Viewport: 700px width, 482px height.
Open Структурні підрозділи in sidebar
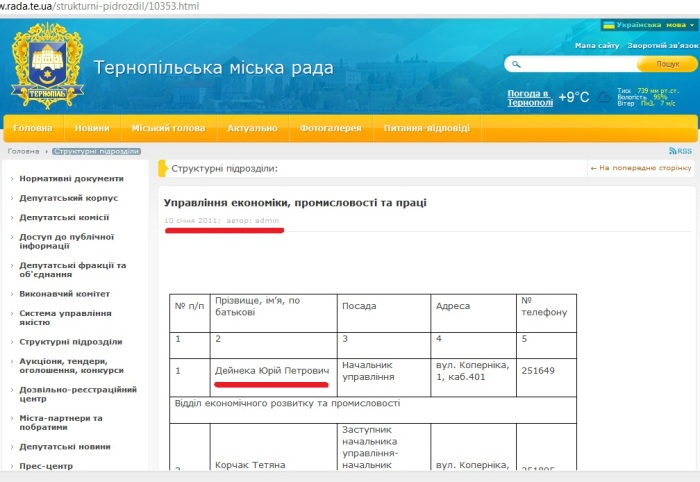tap(71, 342)
